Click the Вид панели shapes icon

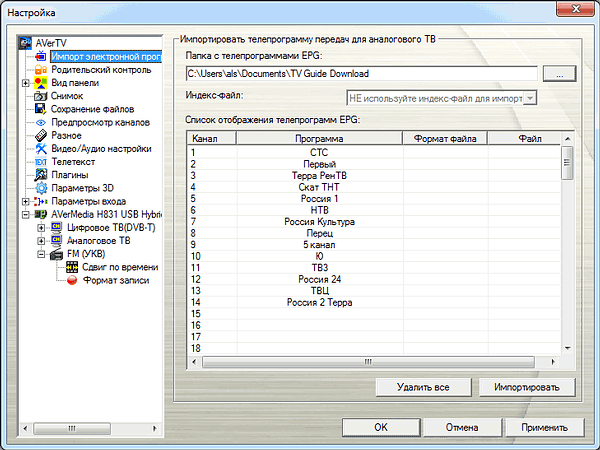click(41, 83)
